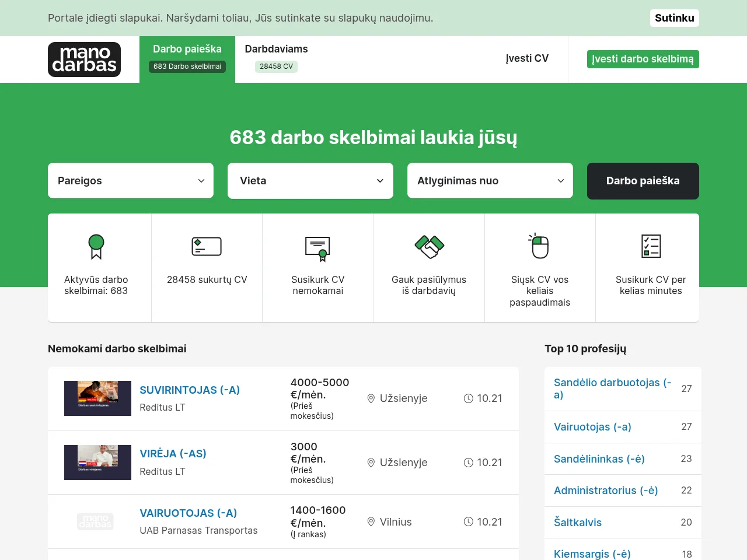Open the Vieta dropdown
The width and height of the screenshot is (747, 560).
(310, 181)
